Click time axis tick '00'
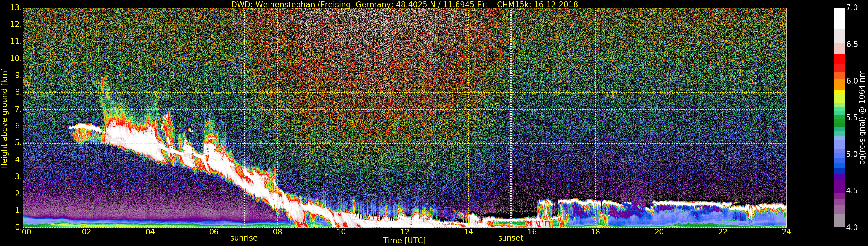The height and width of the screenshot is (246, 868). point(27,232)
